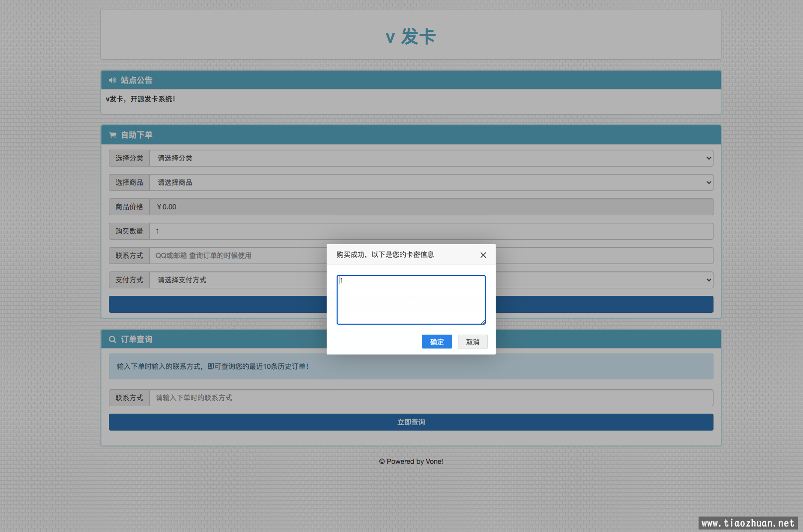Click the v 发卡 site title

tap(411, 36)
